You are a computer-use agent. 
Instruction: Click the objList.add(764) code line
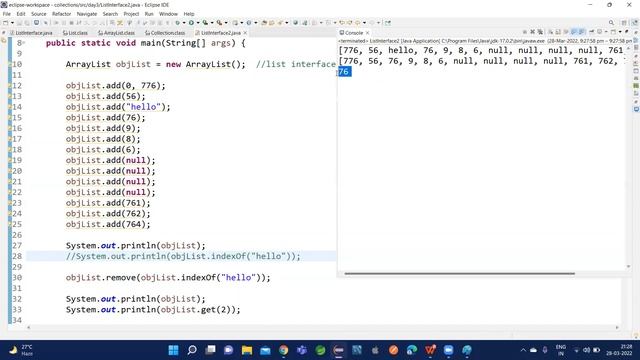(x=108, y=224)
